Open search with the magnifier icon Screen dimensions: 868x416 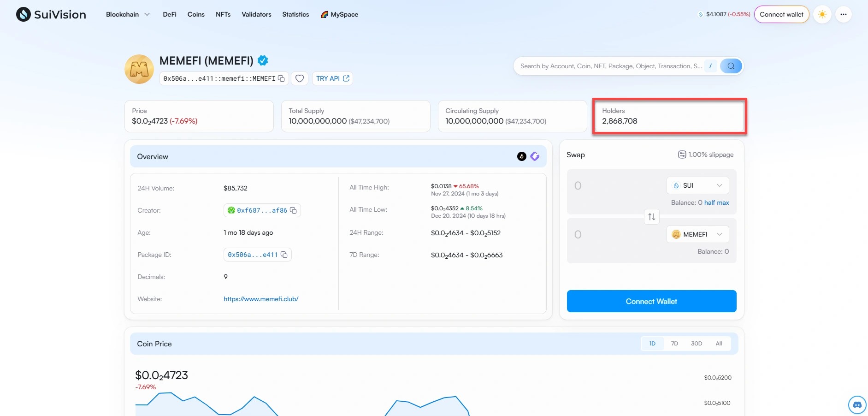click(x=731, y=66)
